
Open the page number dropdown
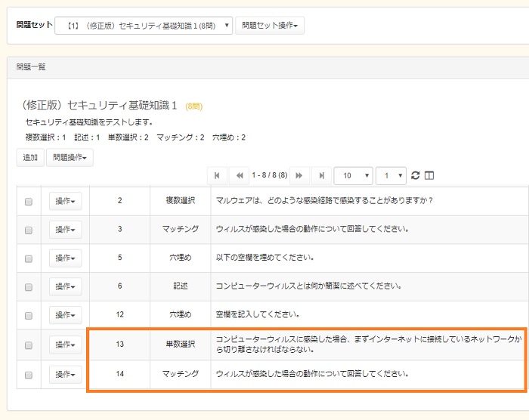click(x=391, y=175)
